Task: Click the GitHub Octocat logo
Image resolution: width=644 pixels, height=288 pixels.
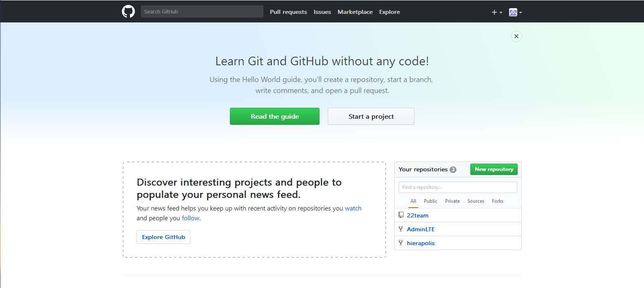Action: (128, 11)
